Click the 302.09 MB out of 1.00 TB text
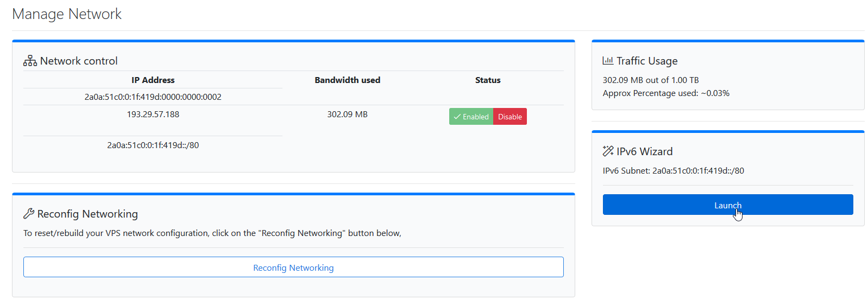The height and width of the screenshot is (306, 868). (651, 80)
